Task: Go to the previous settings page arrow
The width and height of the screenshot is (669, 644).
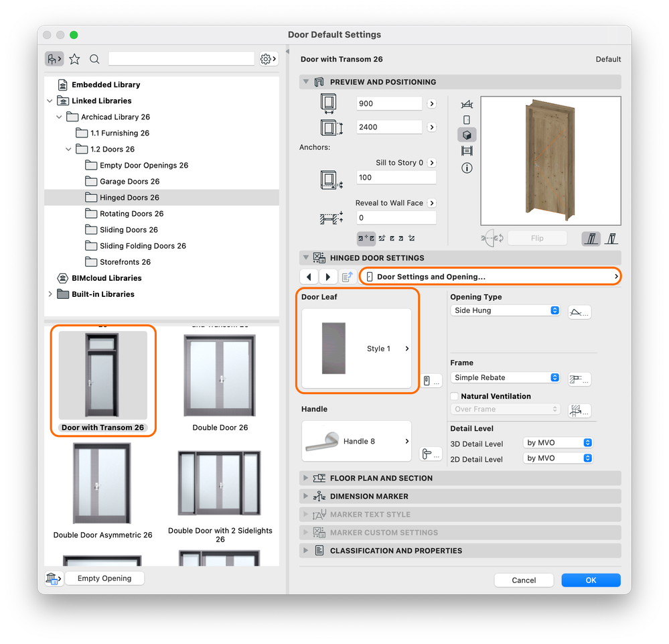Action: (309, 277)
